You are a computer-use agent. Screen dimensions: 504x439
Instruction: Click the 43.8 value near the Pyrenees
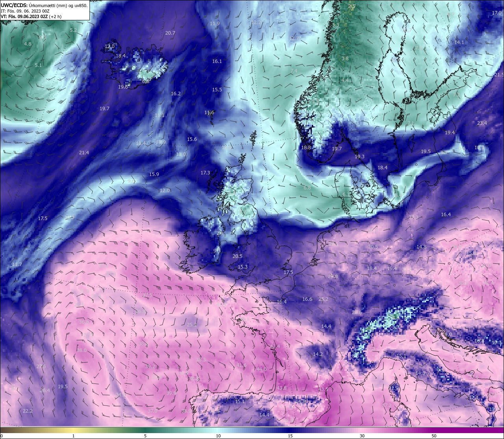(282, 388)
